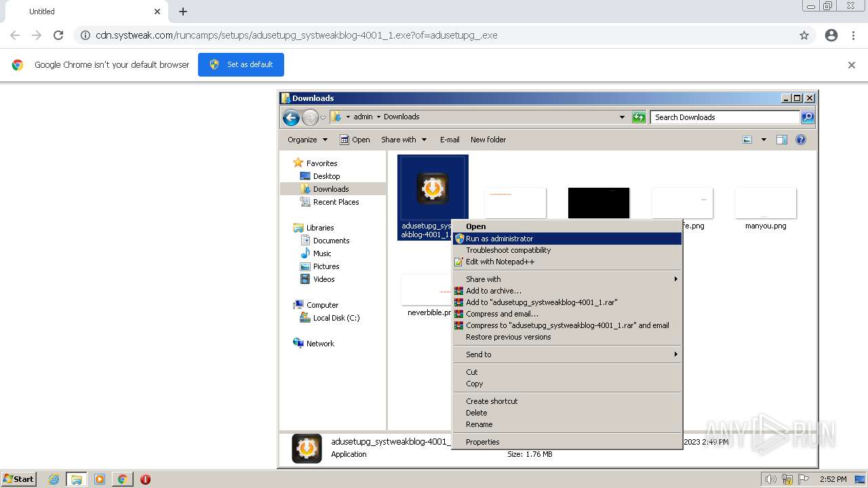Toggle the preview pane
This screenshot has height=488, width=868.
point(782,140)
